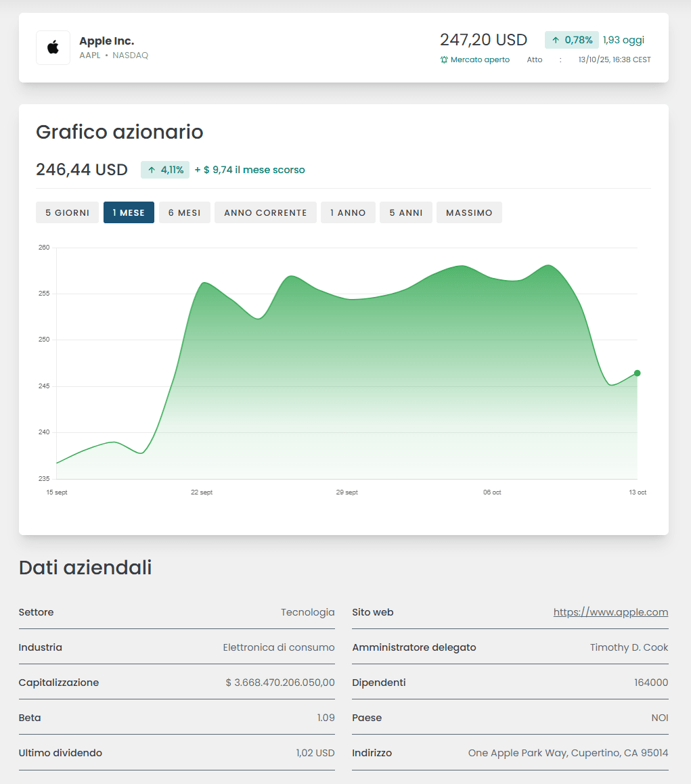The width and height of the screenshot is (691, 784).
Task: Click the Apple company logo
Action: coord(53,47)
